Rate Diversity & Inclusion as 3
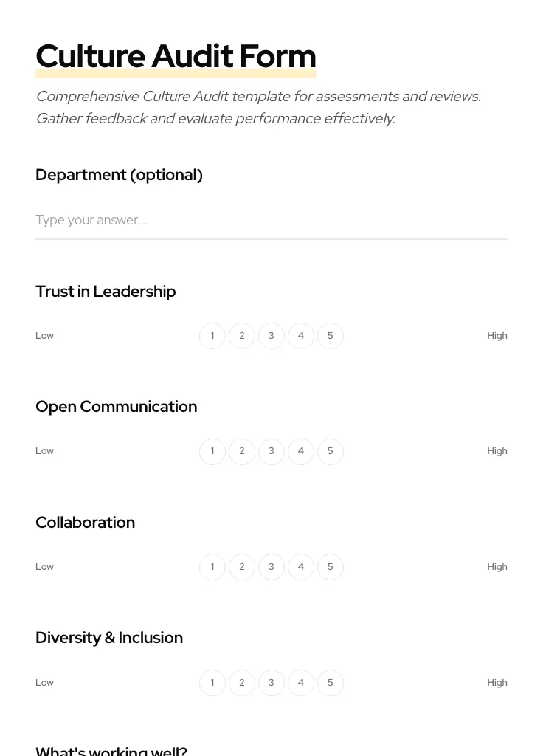Screen dimensions: 543x756 tap(271, 683)
